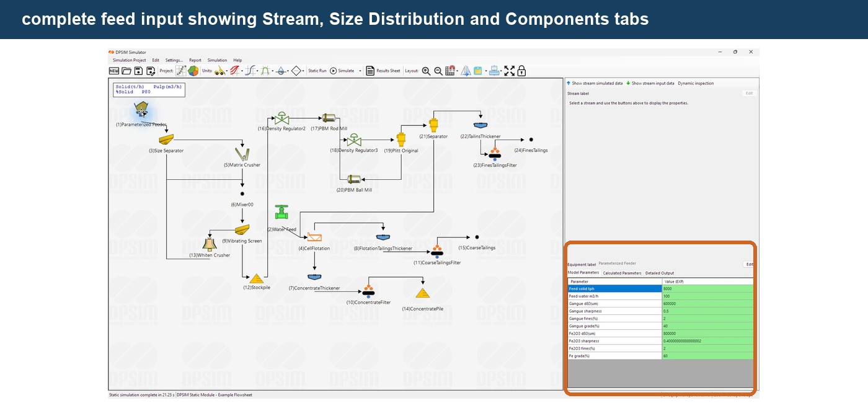Viewport: 868px width, 403px height.
Task: Select the Stockpile equipment icon
Action: [257, 278]
